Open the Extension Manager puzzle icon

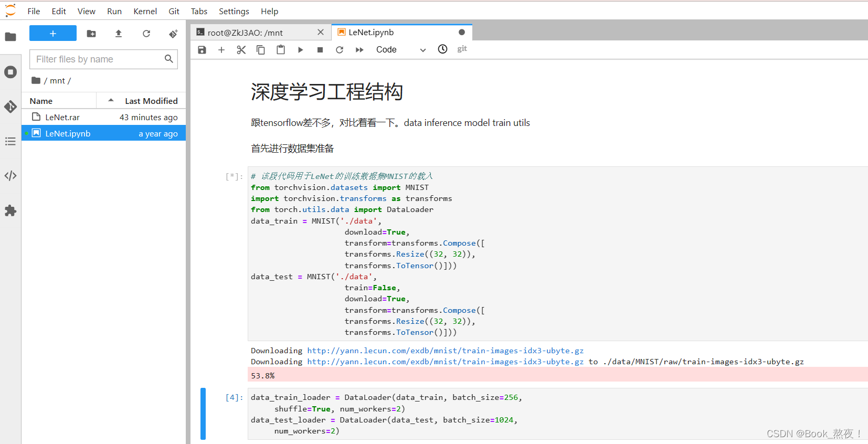tap(10, 210)
